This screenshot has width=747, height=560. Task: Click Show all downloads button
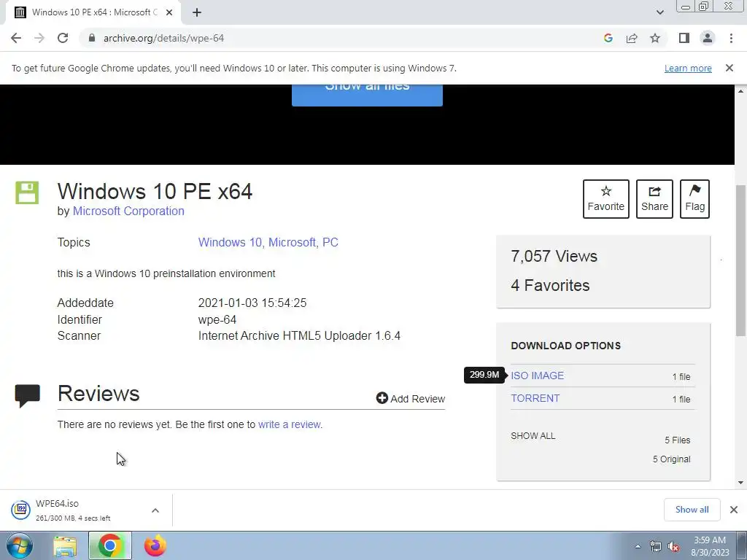pos(692,510)
